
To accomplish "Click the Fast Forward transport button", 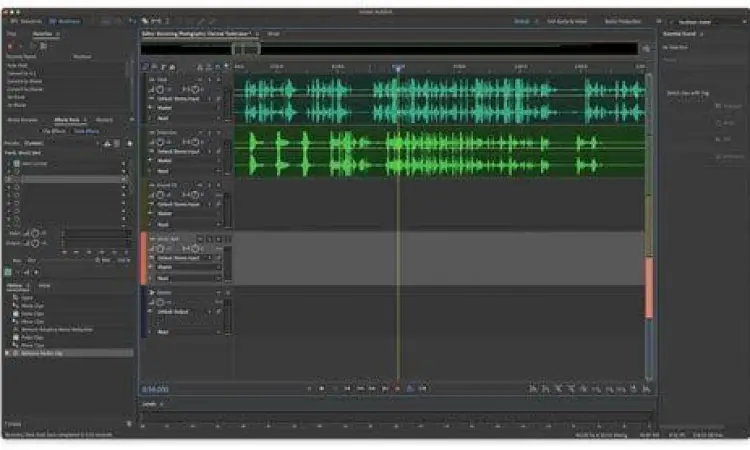I will [x=373, y=389].
